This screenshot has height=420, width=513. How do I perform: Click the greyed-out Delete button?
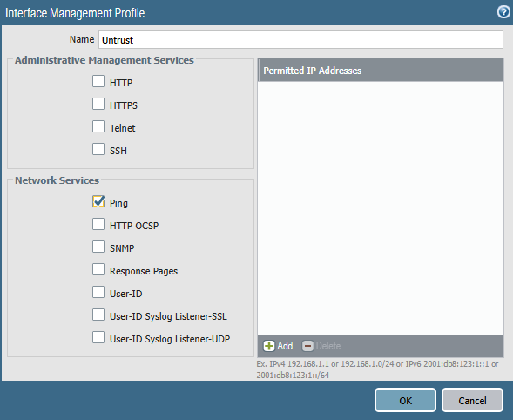tap(321, 346)
